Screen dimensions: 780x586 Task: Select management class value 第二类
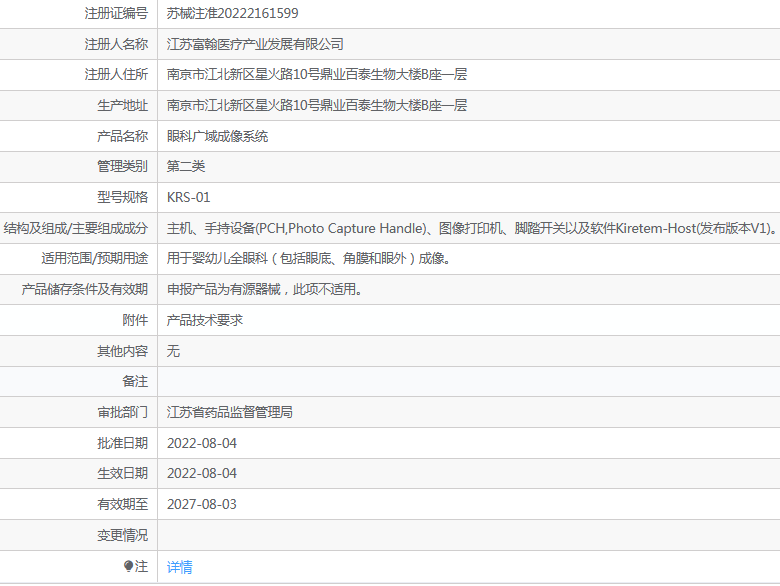(186, 166)
